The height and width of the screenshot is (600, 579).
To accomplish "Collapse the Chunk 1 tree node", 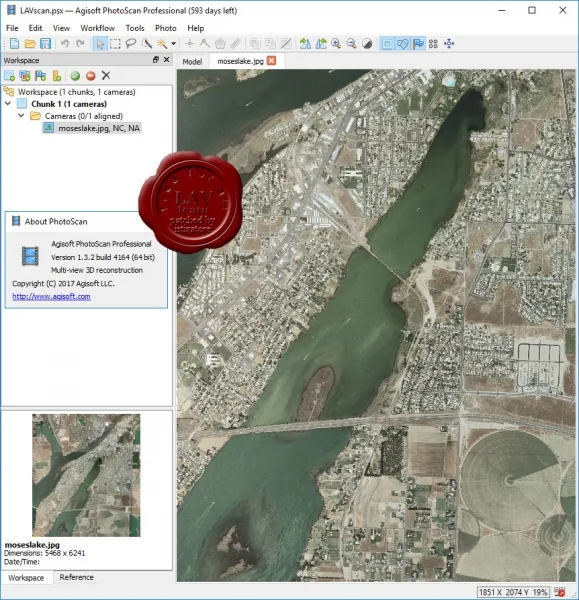I will coord(8,104).
